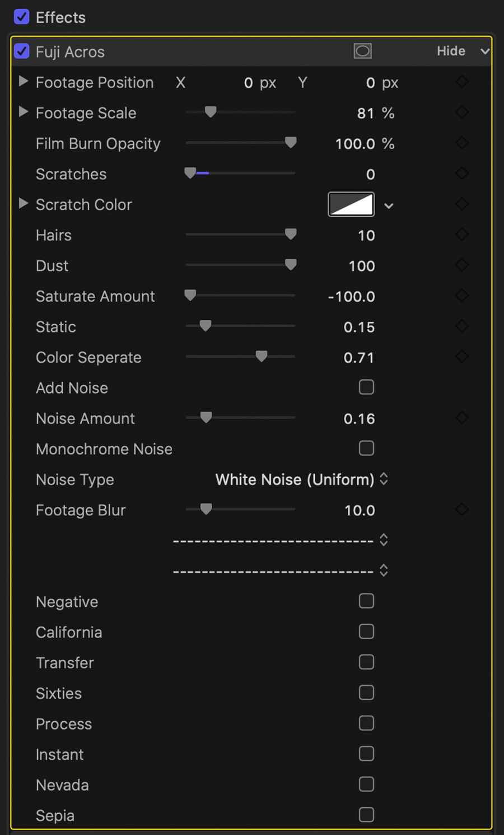Add a keyframe for Noise Amount
The width and height of the screenshot is (504, 835).
462,418
